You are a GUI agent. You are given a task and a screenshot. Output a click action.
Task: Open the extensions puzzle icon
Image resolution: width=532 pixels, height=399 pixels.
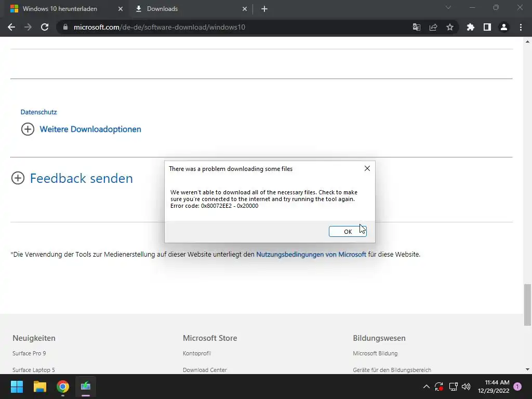click(471, 27)
